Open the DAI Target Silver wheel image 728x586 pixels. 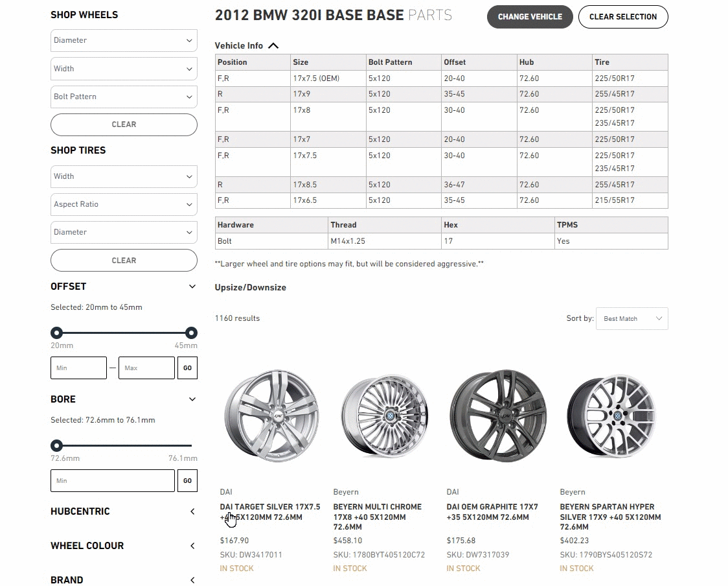pyautogui.click(x=272, y=416)
